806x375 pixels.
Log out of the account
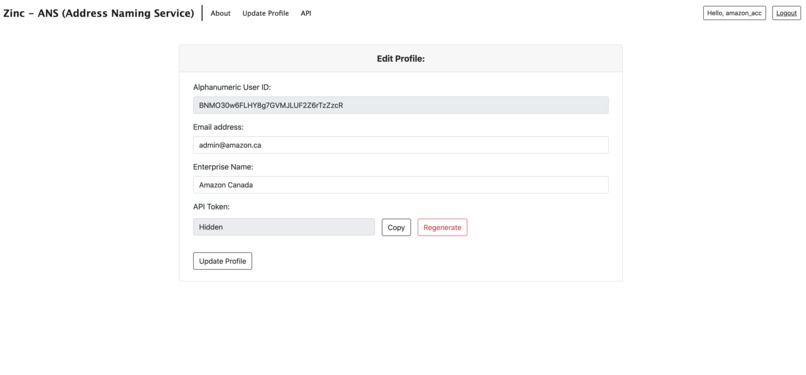point(786,13)
